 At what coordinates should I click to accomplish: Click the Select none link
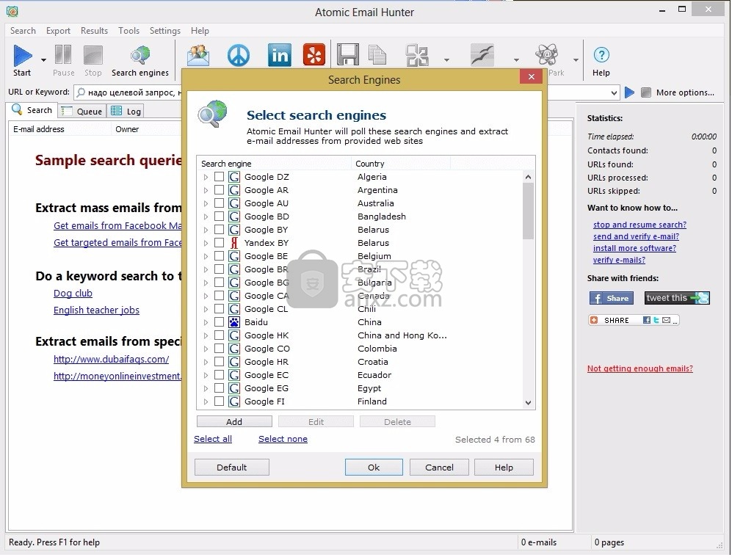(x=283, y=439)
